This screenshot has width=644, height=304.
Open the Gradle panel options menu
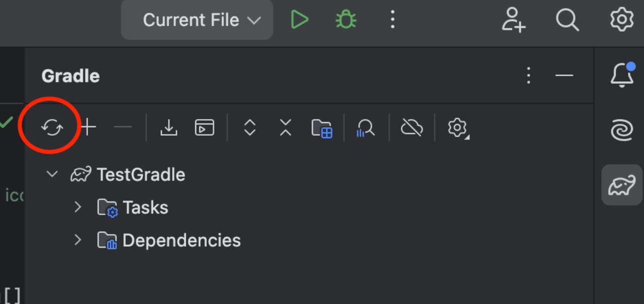click(528, 75)
